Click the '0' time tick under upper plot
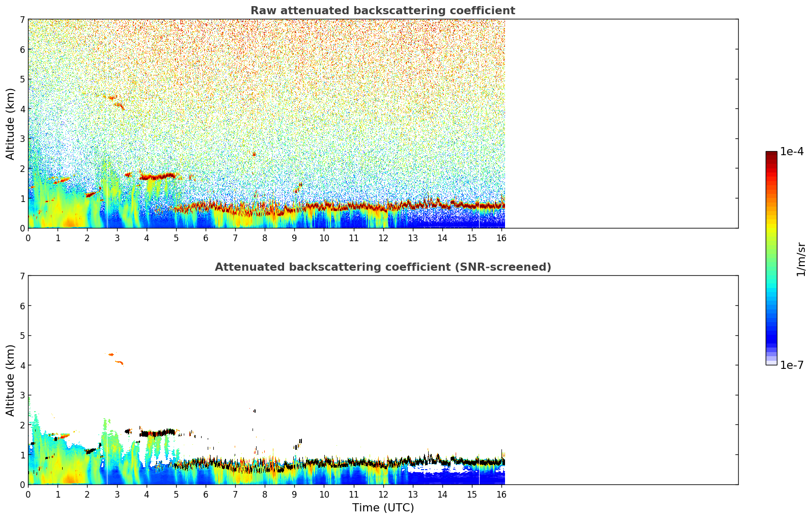Viewport: 812px width, 519px height. click(28, 238)
